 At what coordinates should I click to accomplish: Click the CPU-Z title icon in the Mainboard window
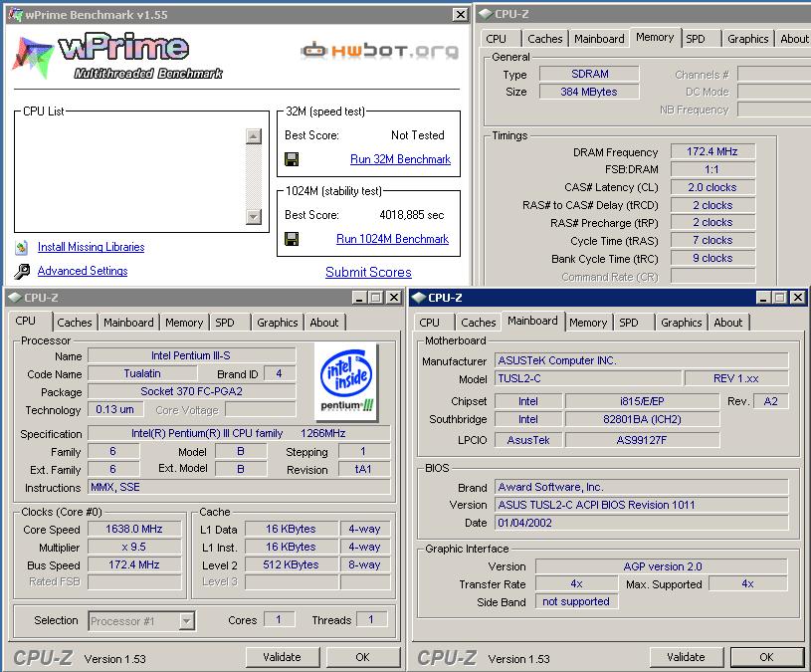418,298
